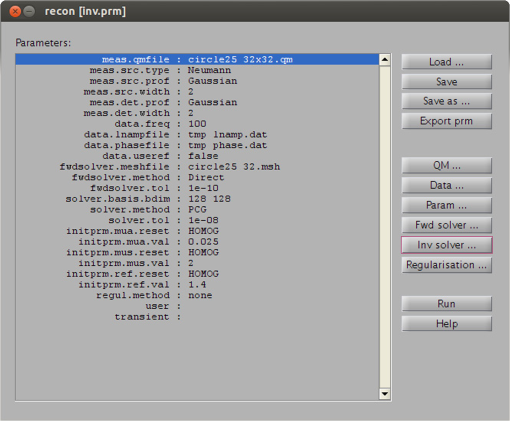
Task: Click Export prm button
Action: 446,121
